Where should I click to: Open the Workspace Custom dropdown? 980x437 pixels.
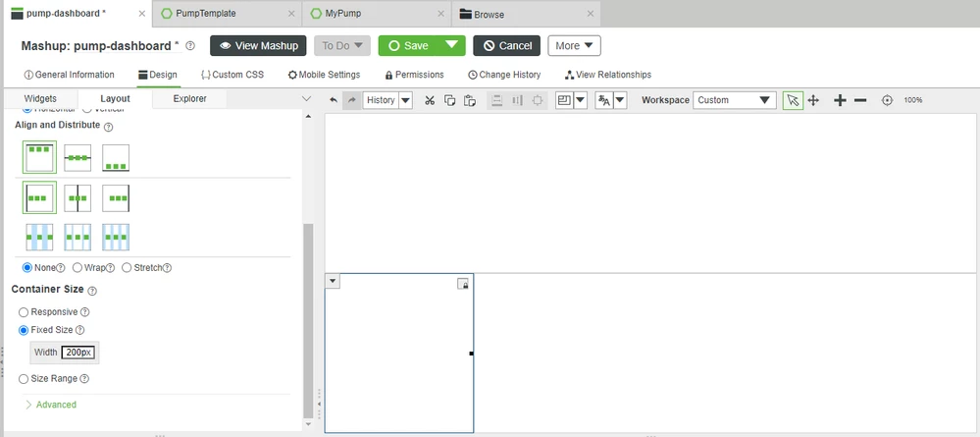tap(735, 100)
